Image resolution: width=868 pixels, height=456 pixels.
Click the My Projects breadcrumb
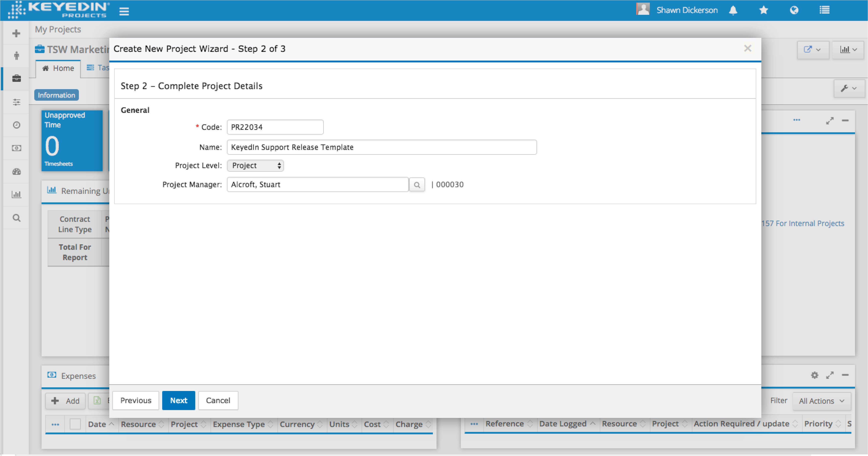[58, 29]
